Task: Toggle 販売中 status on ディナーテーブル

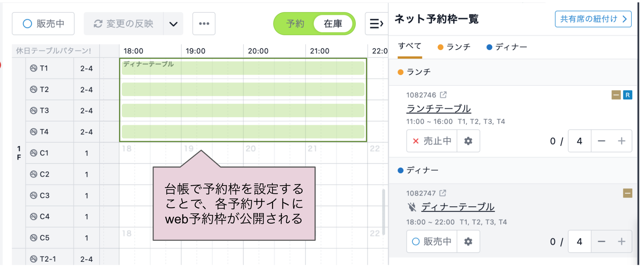Action: click(431, 242)
